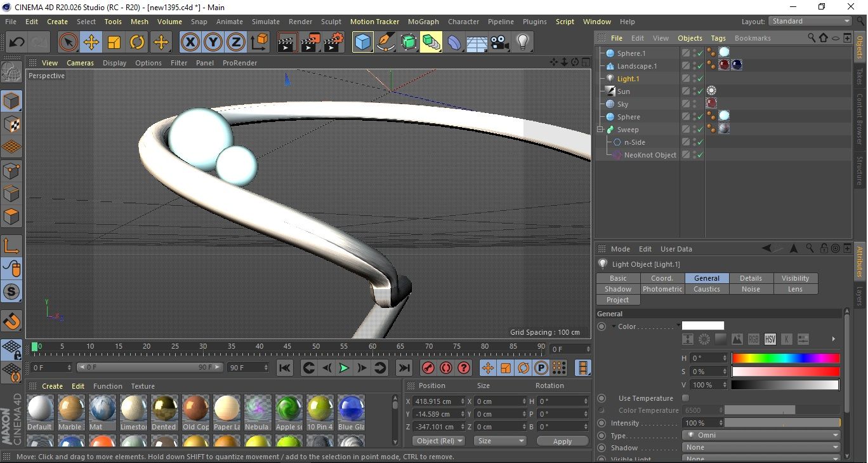Select the Light.1 object in the list
The image size is (868, 463).
(x=628, y=79)
